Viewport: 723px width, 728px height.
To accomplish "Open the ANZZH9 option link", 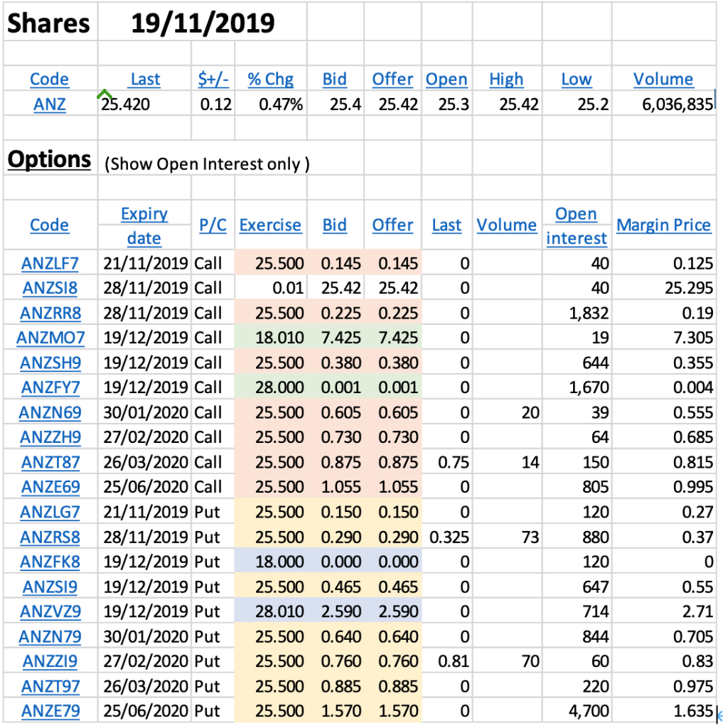I will pos(50,437).
